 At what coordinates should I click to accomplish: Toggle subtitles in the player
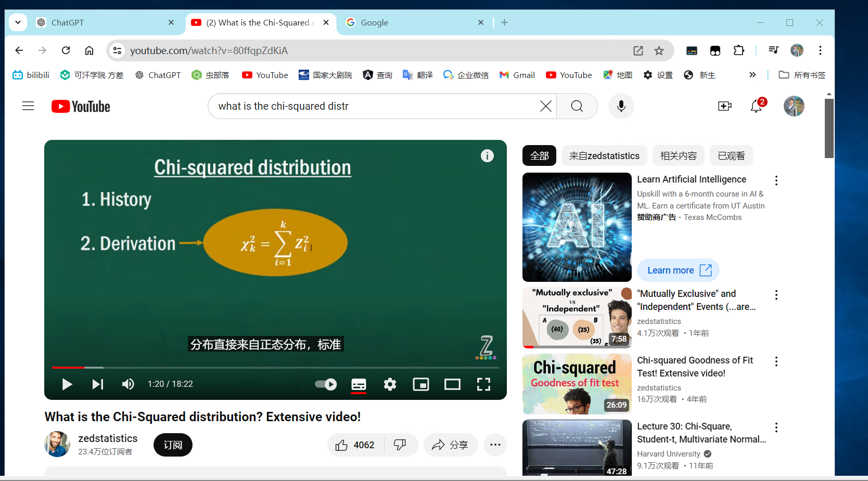(x=359, y=384)
